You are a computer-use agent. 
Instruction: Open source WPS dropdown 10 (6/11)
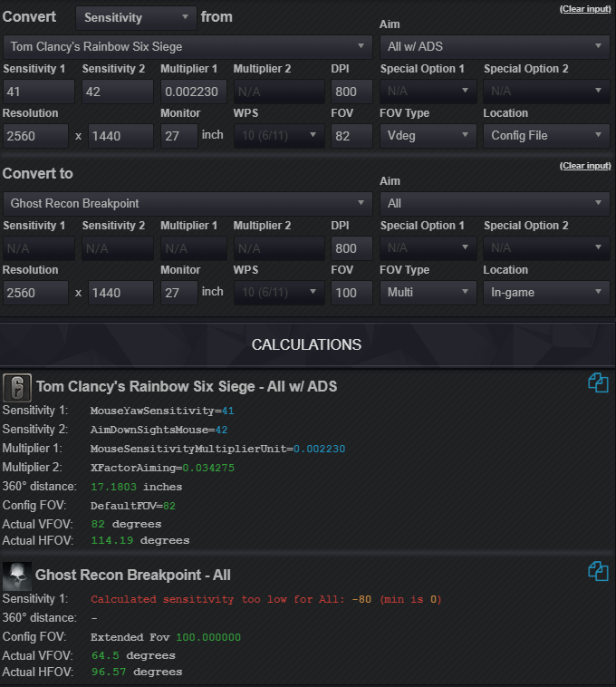279,136
